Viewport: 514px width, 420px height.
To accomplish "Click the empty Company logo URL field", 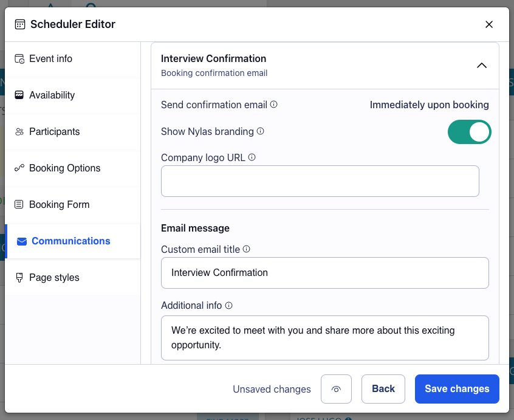I will (x=320, y=181).
